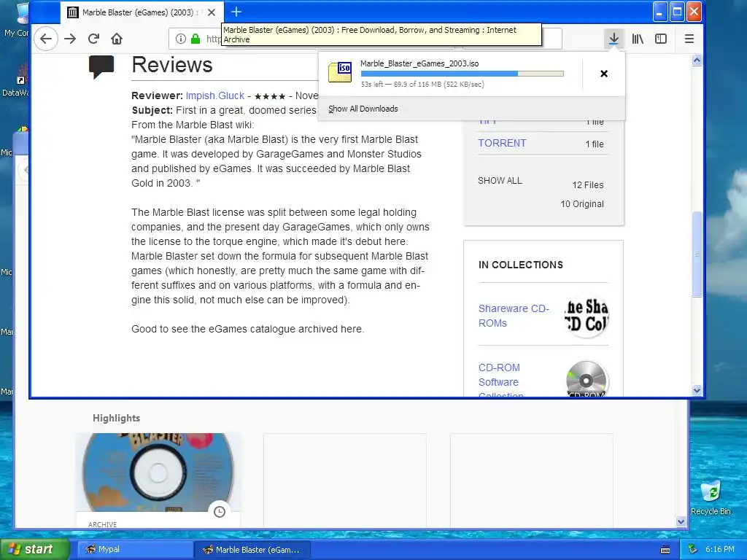747x560 pixels.
Task: Open the hamburger application menu
Action: pyautogui.click(x=689, y=39)
